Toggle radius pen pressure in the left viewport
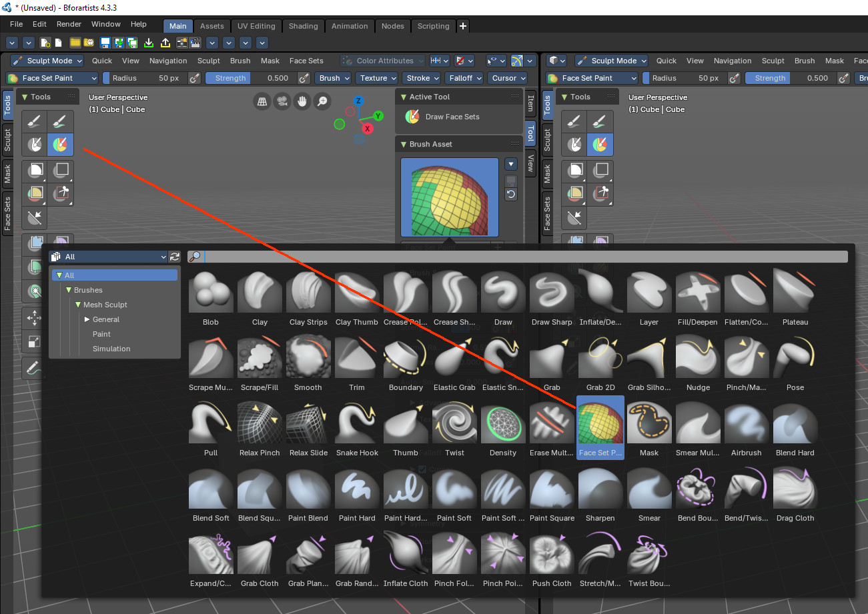 tap(195, 78)
